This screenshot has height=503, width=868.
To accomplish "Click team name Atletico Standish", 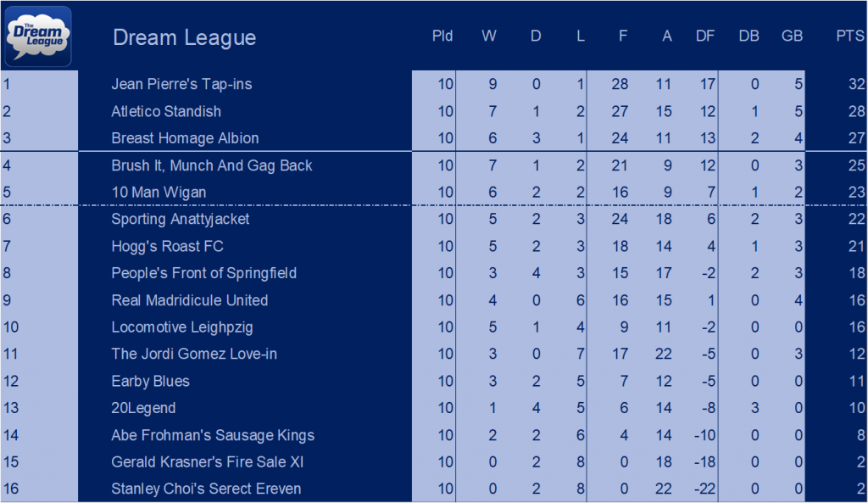I will pos(166,111).
